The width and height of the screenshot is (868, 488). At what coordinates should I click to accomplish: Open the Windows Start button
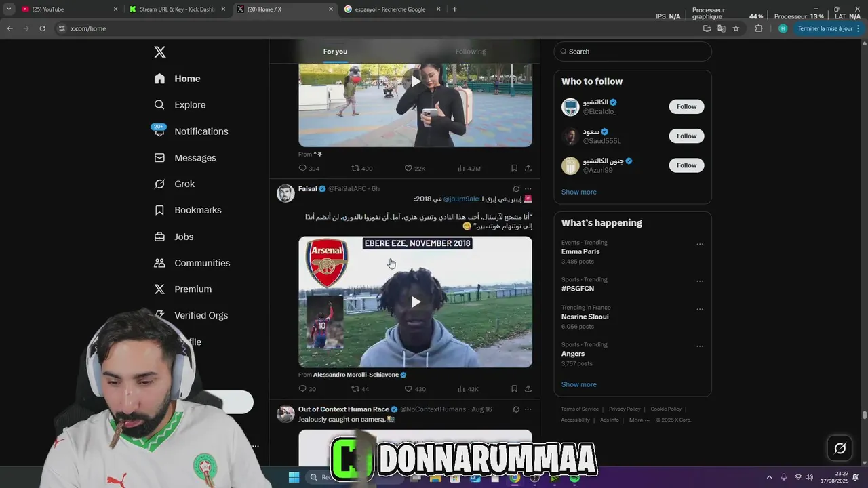pos(294,478)
